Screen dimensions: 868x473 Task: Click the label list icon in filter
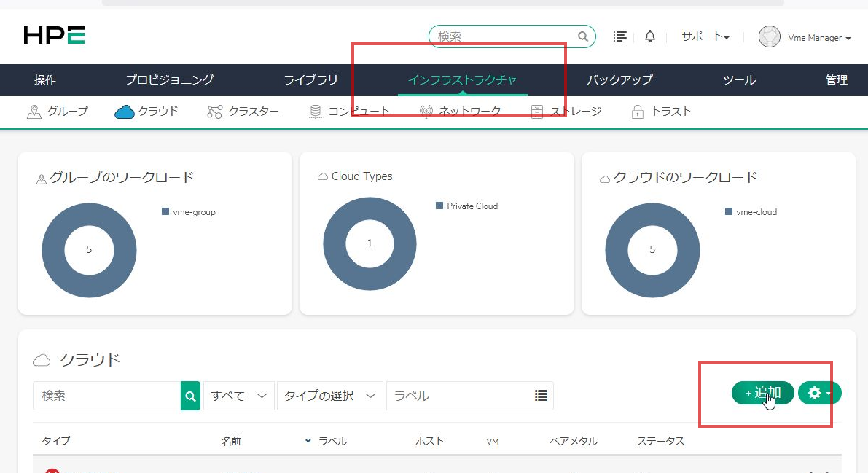coord(541,396)
